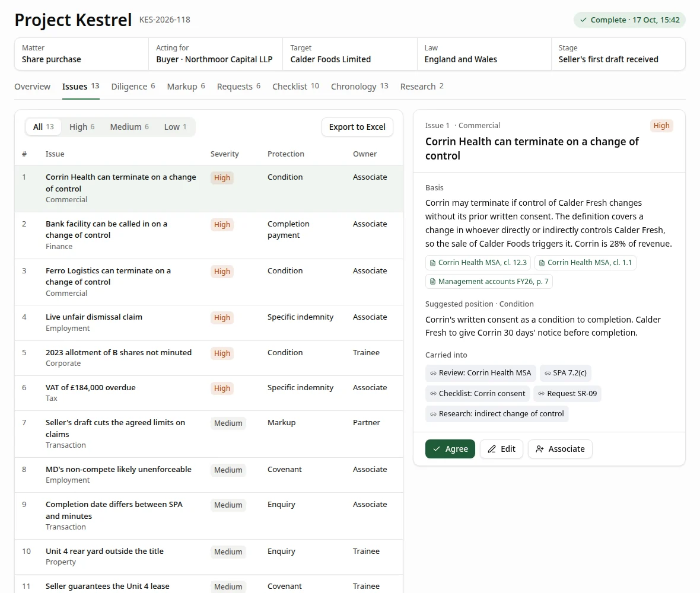Filter issues to Medium severity
The width and height of the screenshot is (700, 593).
click(x=129, y=127)
